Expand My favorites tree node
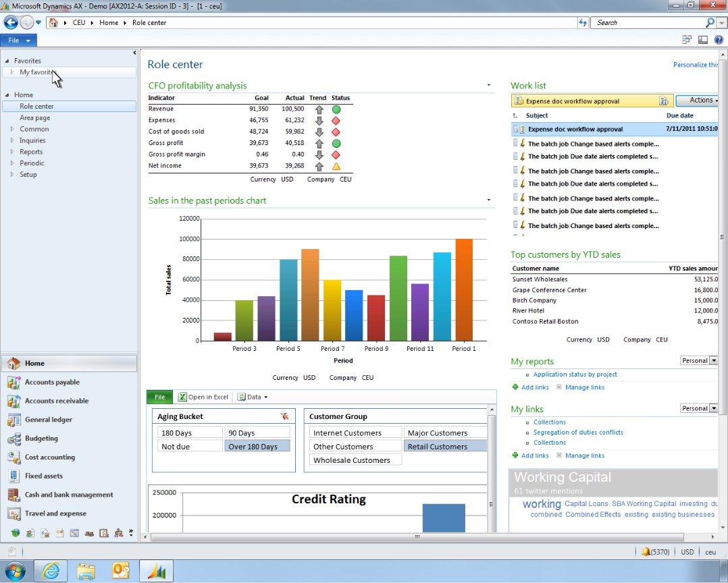 point(12,72)
